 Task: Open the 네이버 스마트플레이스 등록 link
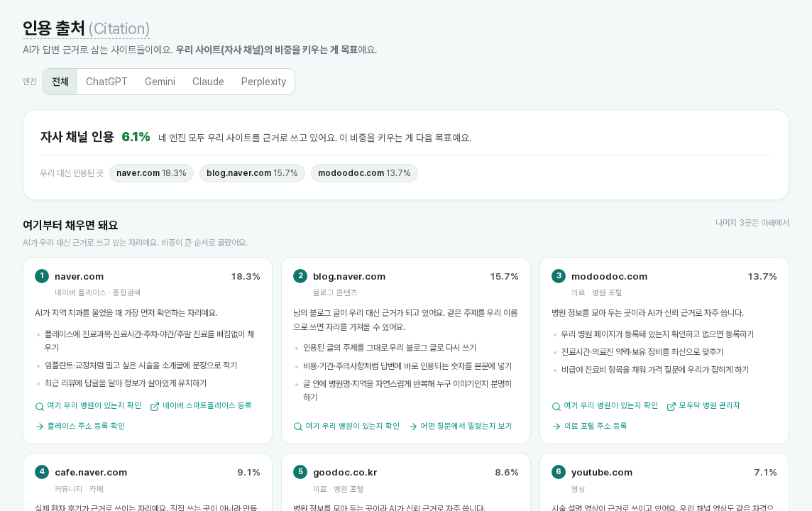tap(207, 405)
